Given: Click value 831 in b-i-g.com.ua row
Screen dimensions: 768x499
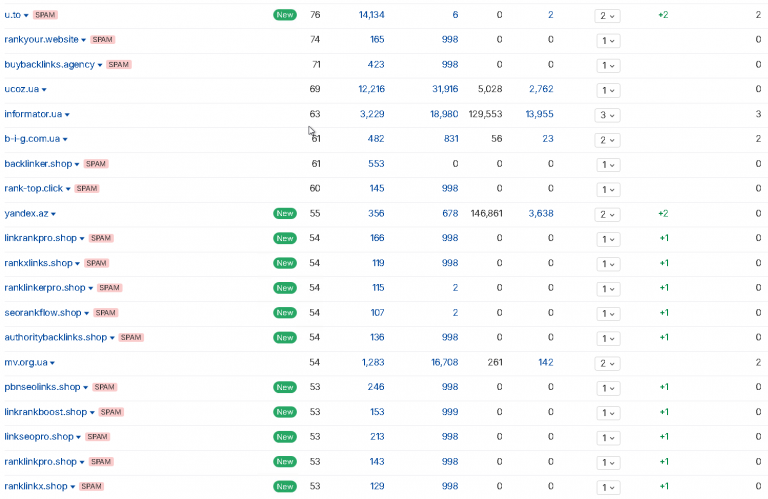Looking at the screenshot, I should (x=451, y=139).
